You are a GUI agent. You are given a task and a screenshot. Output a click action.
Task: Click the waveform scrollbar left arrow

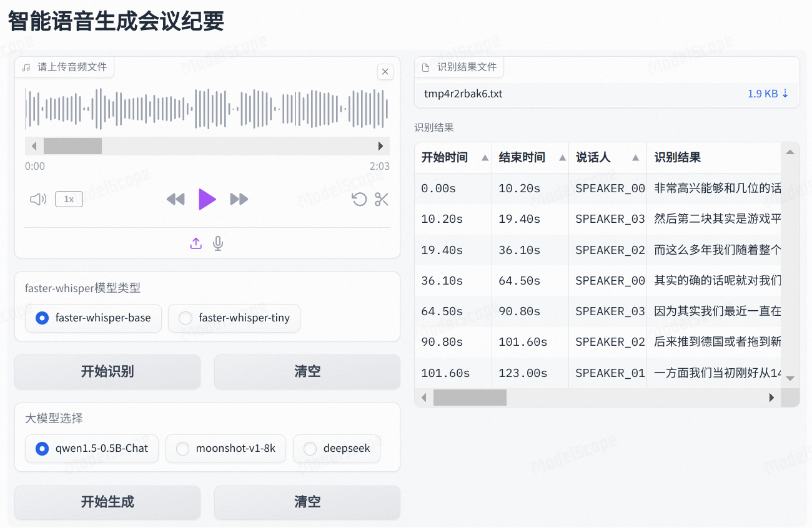click(34, 146)
